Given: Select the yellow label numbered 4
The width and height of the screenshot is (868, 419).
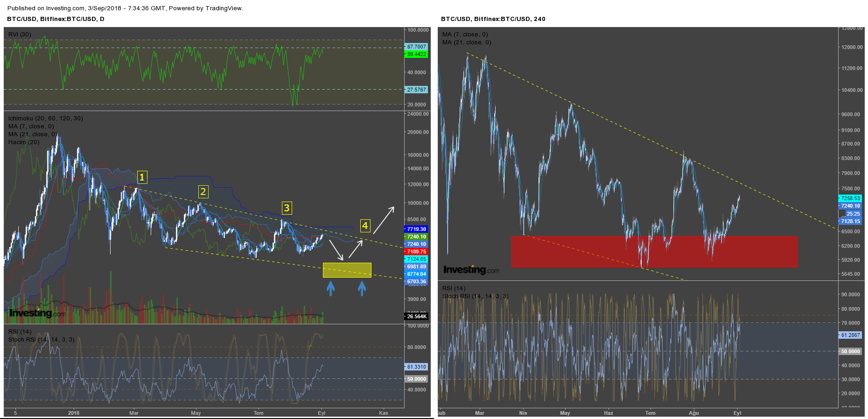Looking at the screenshot, I should pyautogui.click(x=365, y=226).
